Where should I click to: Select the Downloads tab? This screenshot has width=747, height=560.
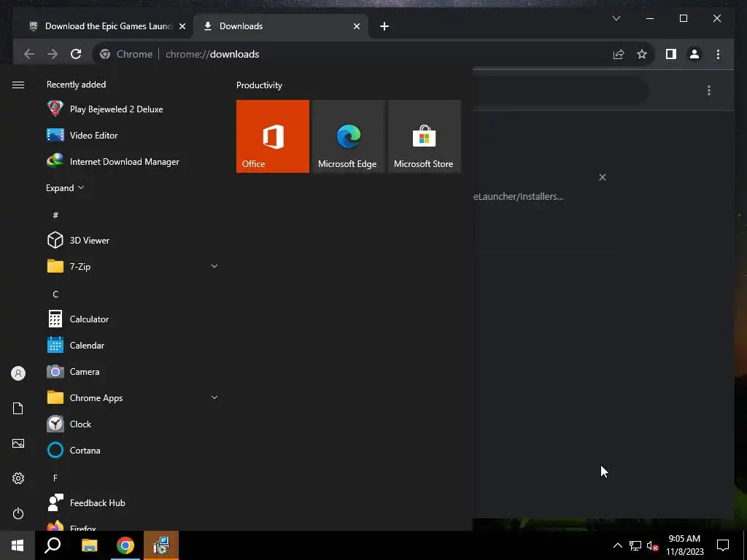click(281, 26)
